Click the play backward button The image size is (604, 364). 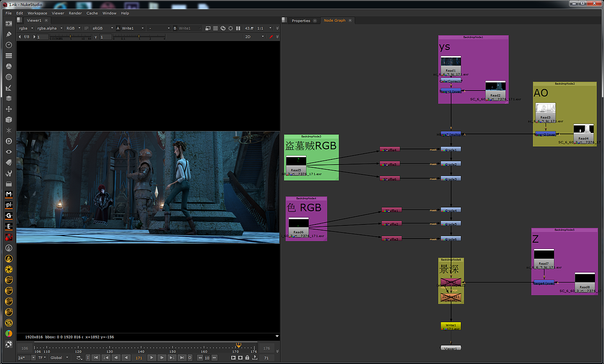click(x=126, y=358)
